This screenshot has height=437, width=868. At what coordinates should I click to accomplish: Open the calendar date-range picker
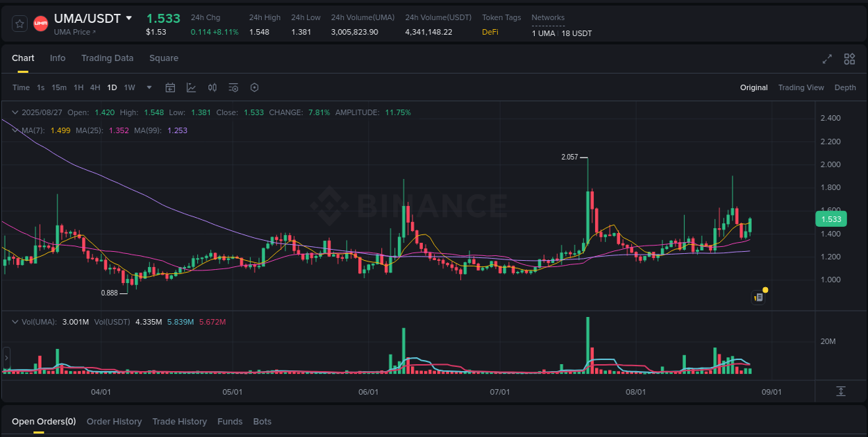(x=170, y=87)
